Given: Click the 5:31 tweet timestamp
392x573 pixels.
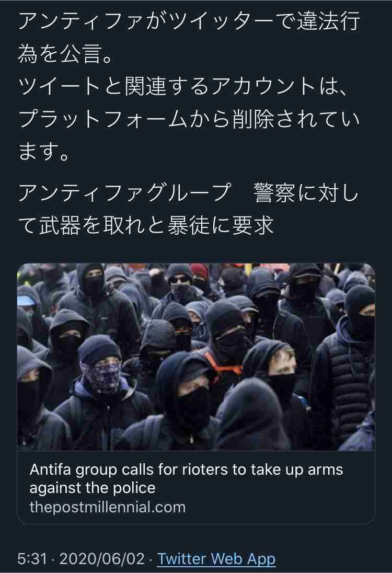Looking at the screenshot, I should point(32,559).
